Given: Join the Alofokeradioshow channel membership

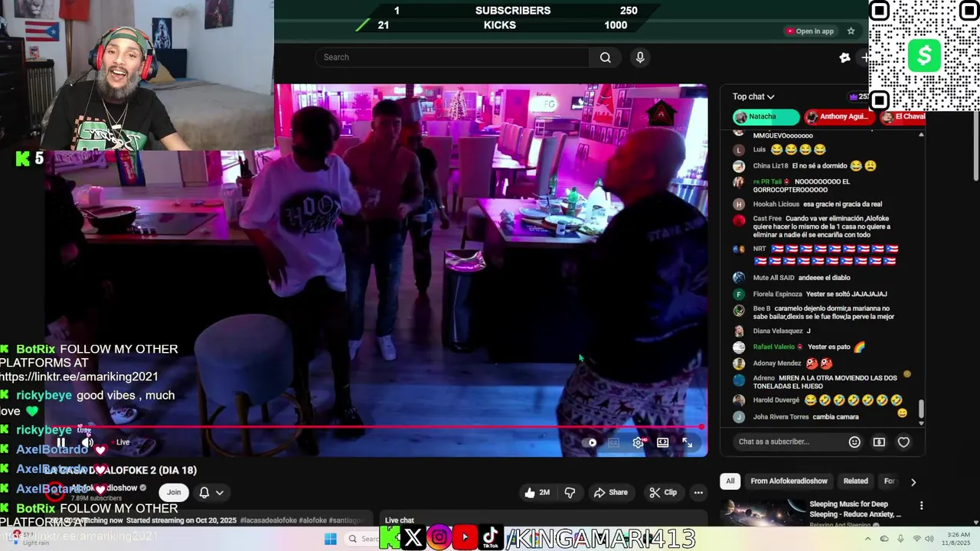Looking at the screenshot, I should [x=174, y=493].
